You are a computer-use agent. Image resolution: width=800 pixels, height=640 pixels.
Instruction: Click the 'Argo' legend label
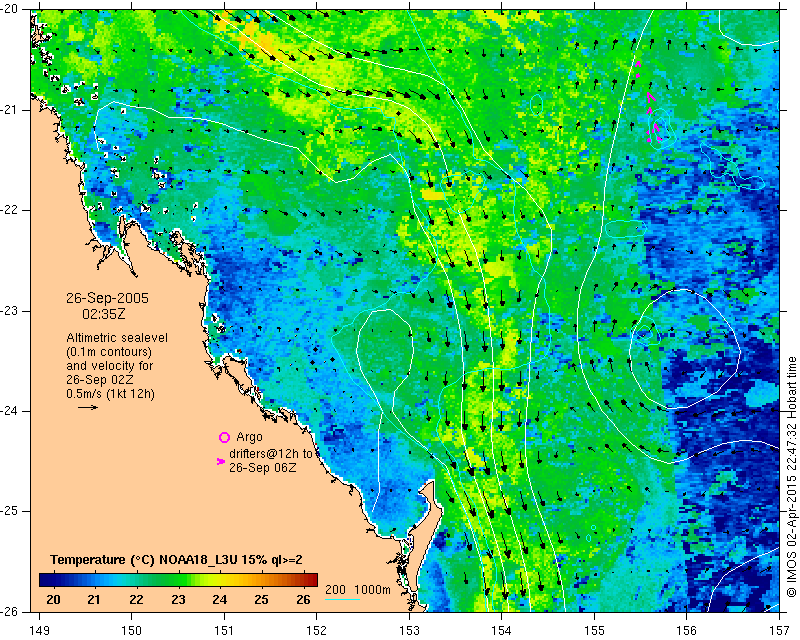(x=249, y=437)
